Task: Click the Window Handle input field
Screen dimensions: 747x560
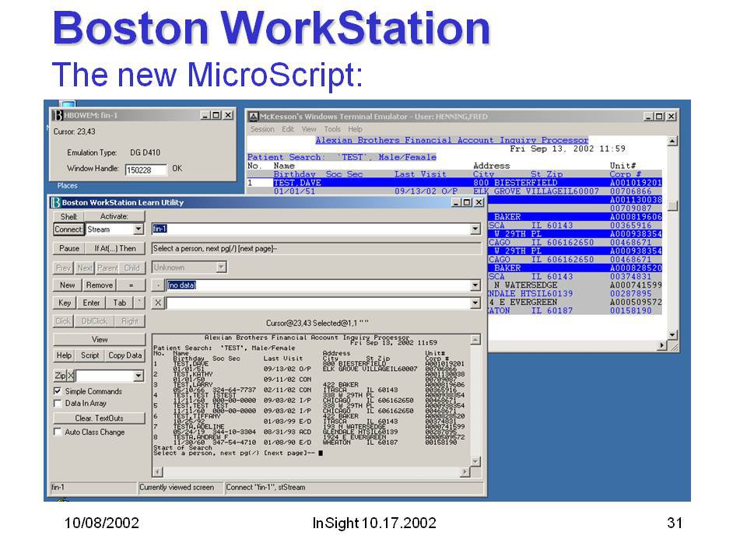Action: [x=146, y=169]
